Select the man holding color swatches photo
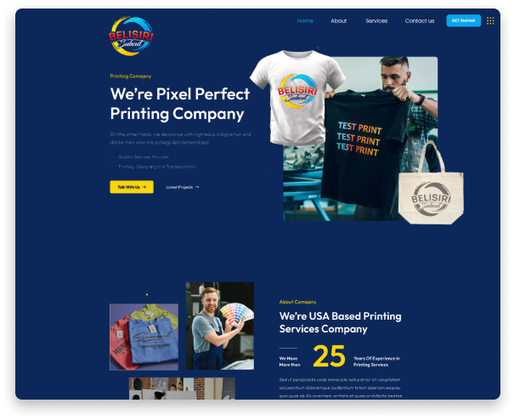Image resolution: width=514 pixels, height=420 pixels. (x=220, y=326)
